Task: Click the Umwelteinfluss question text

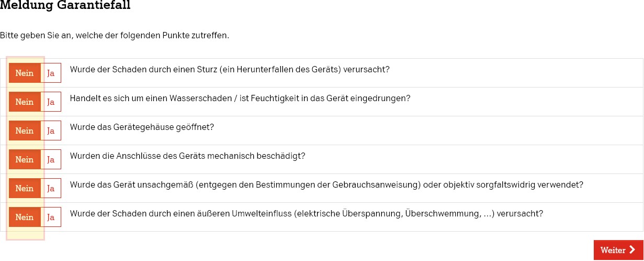Action: [307, 213]
